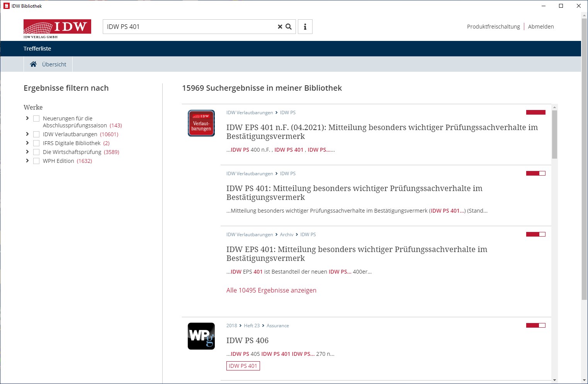Expand the WPH Edition filter node

(x=27, y=161)
